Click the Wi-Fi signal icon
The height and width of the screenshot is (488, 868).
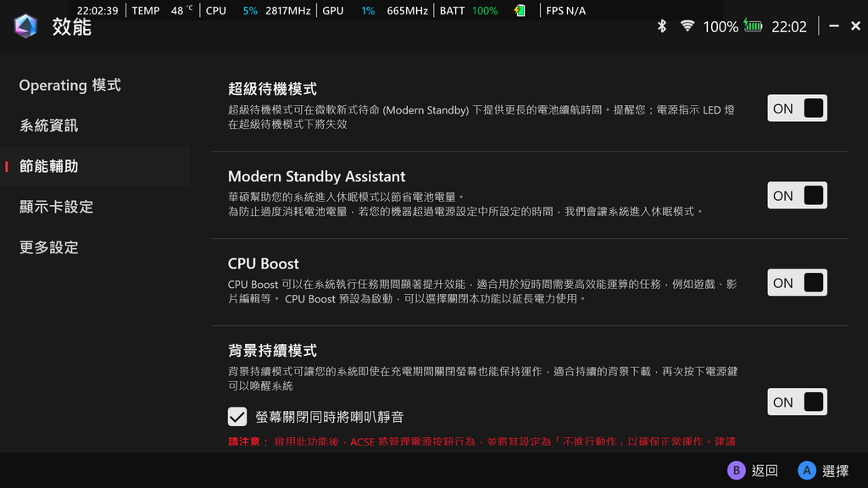(x=687, y=26)
